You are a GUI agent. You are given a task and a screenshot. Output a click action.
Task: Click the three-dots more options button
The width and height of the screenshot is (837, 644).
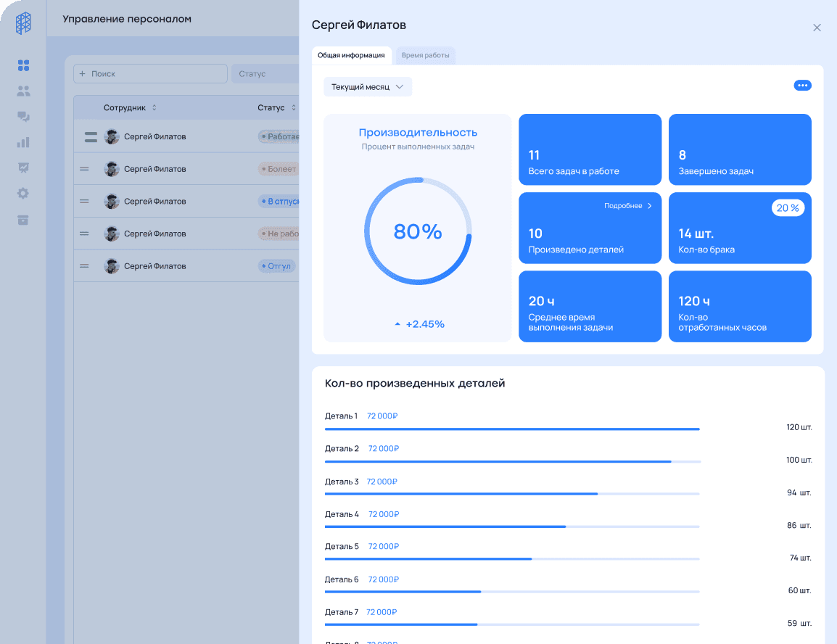(x=802, y=86)
